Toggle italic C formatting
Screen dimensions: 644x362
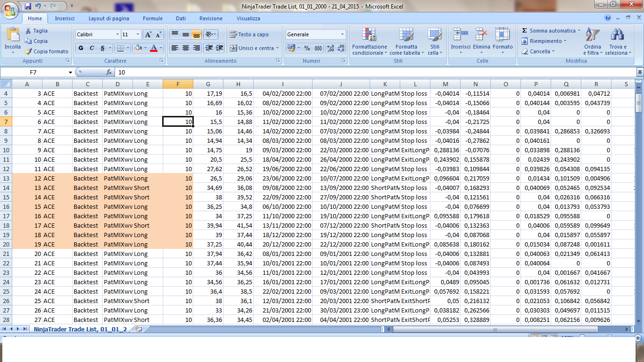coord(91,48)
